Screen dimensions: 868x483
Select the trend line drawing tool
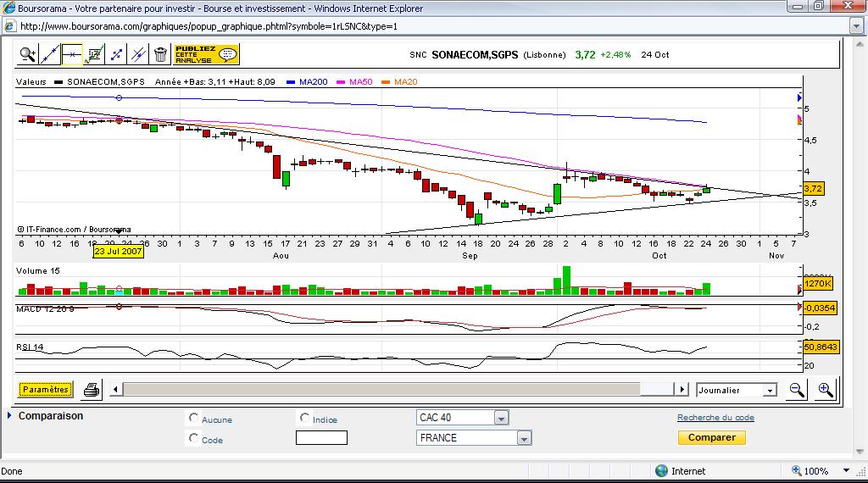coord(50,54)
